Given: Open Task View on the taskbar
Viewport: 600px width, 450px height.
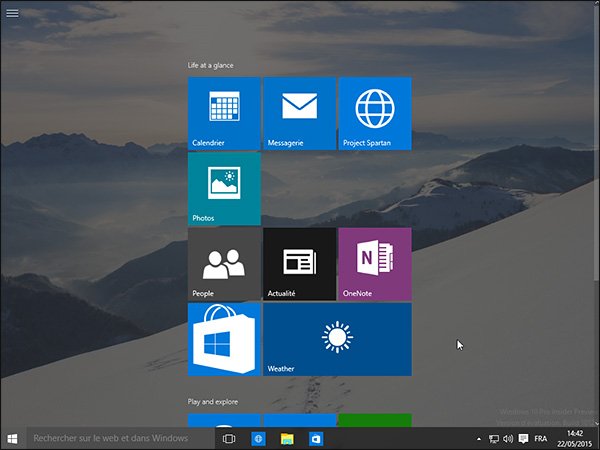Looking at the screenshot, I should (229, 439).
